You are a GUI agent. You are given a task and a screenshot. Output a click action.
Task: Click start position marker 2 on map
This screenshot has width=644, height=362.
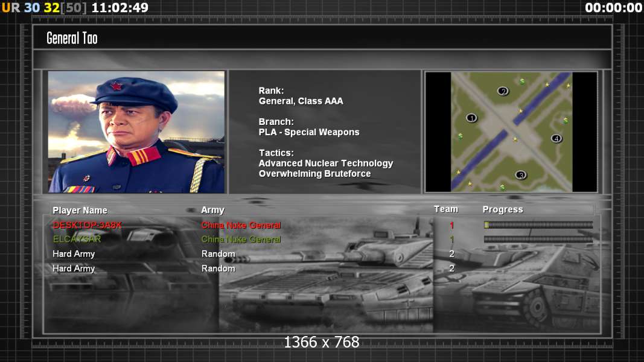(x=503, y=91)
